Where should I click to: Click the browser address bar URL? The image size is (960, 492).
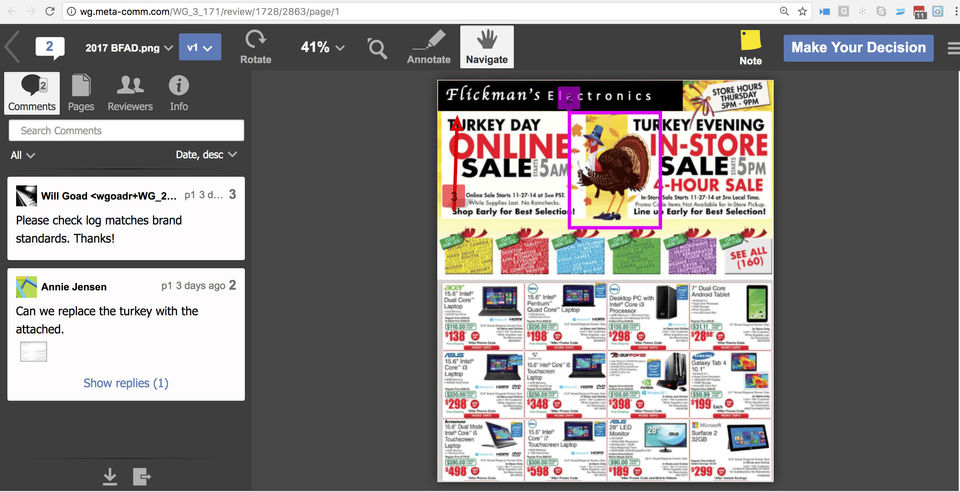(x=210, y=12)
